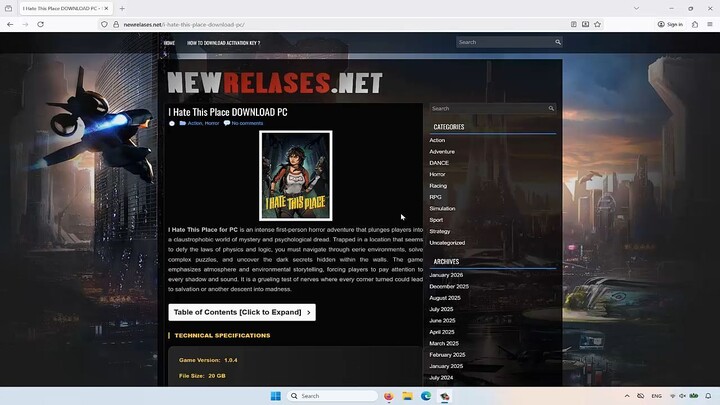The width and height of the screenshot is (720, 405).
Task: Open the Windows Start menu
Action: coord(276,396)
